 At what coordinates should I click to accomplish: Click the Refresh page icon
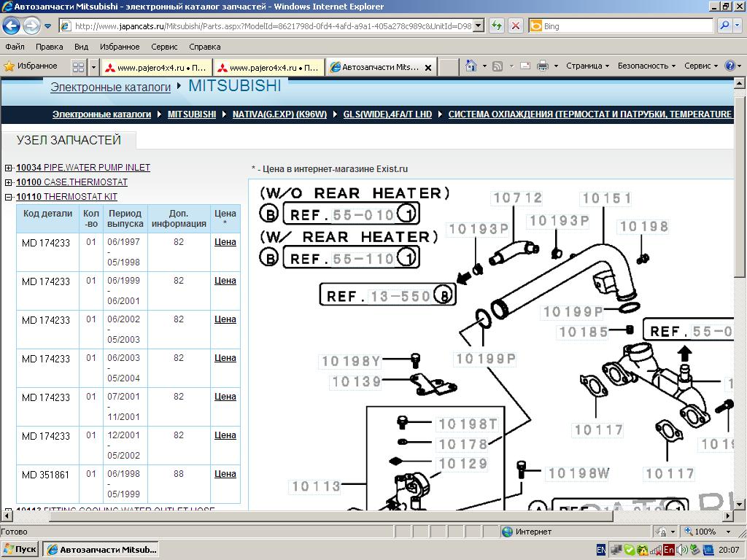pyautogui.click(x=497, y=26)
